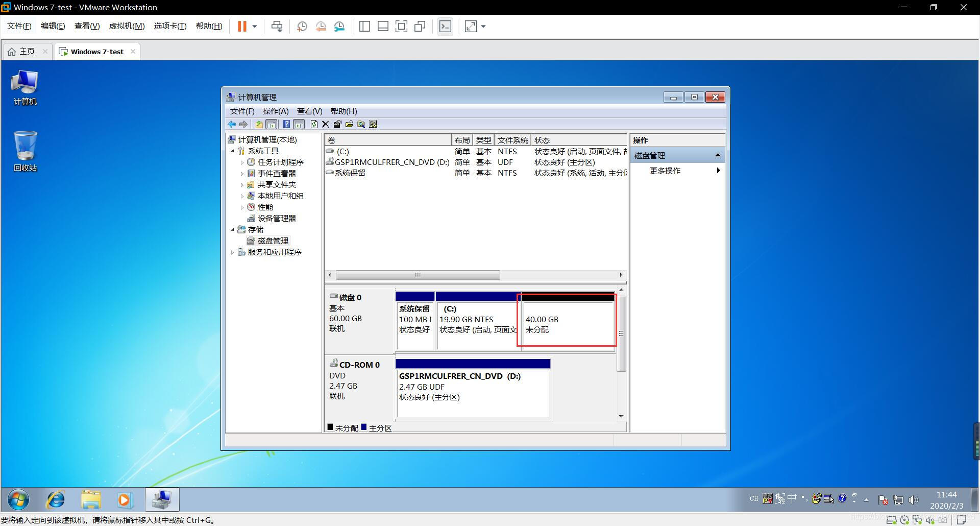Collapse the 系统工具 tree node
980x526 pixels.
[232, 151]
